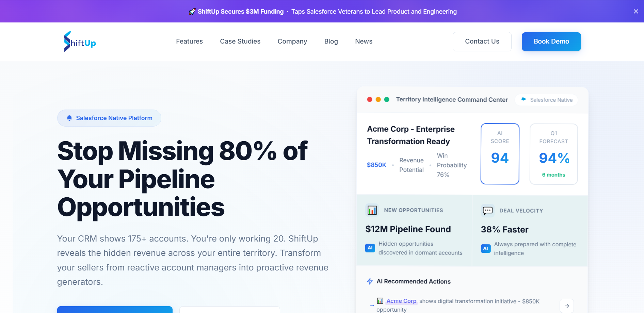Click the "6 months" forecast label
This screenshot has height=313, width=644.
click(x=553, y=175)
